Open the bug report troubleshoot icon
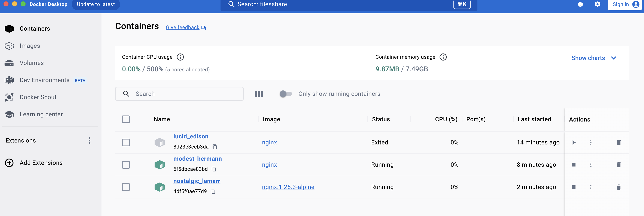The height and width of the screenshot is (216, 644). pos(580,4)
